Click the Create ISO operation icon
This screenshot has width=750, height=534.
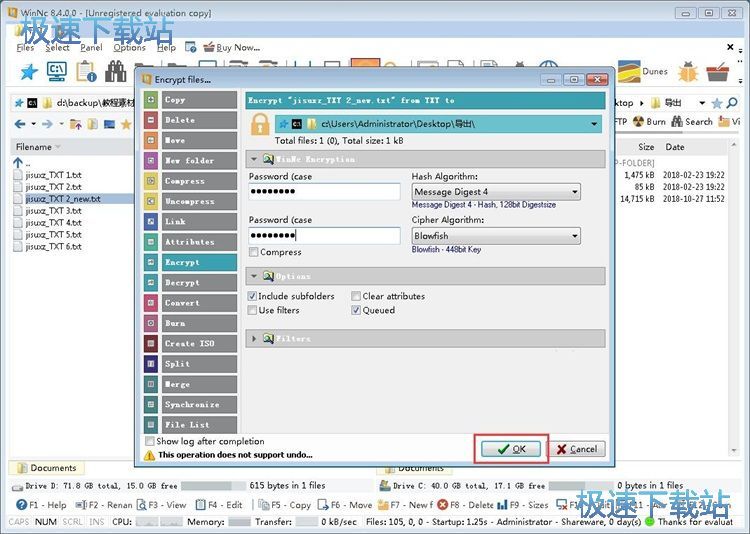click(x=151, y=344)
